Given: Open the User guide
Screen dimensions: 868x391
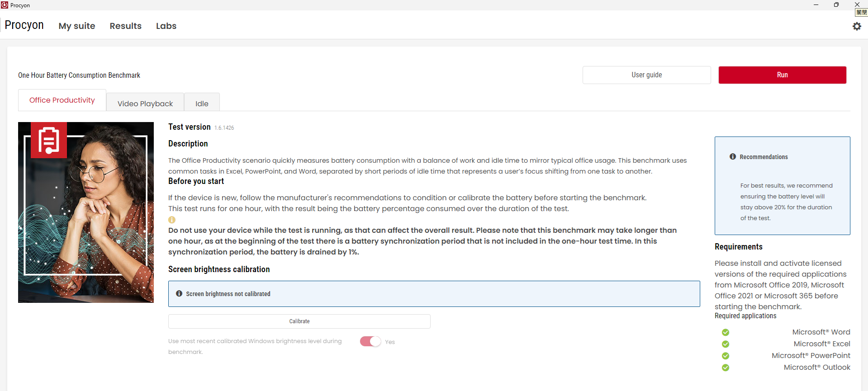Looking at the screenshot, I should [x=646, y=75].
